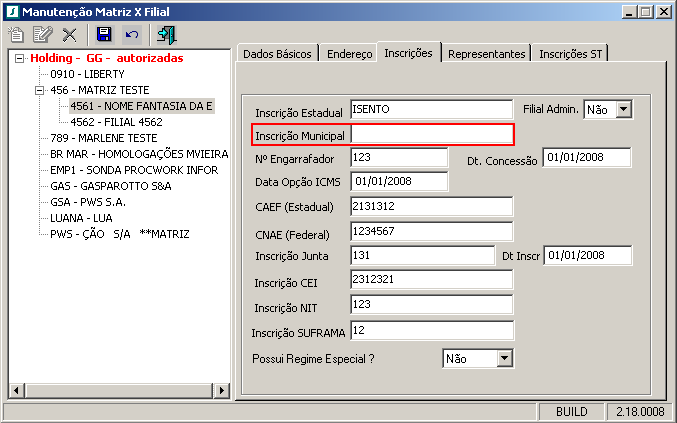The image size is (677, 423).
Task: Save changes with the floppy disk icon
Action: pos(104,35)
